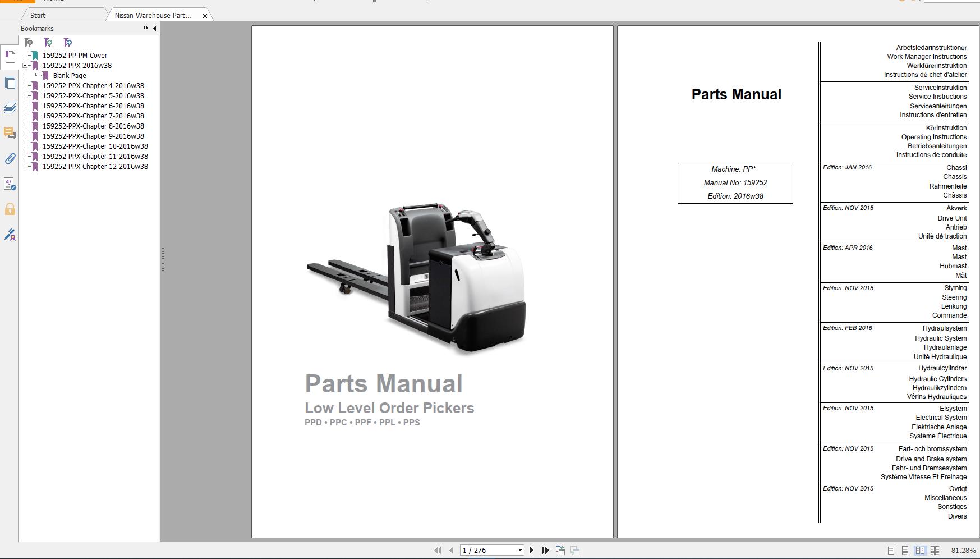This screenshot has width=980, height=559.
Task: Switch to the Start tab
Action: point(38,15)
